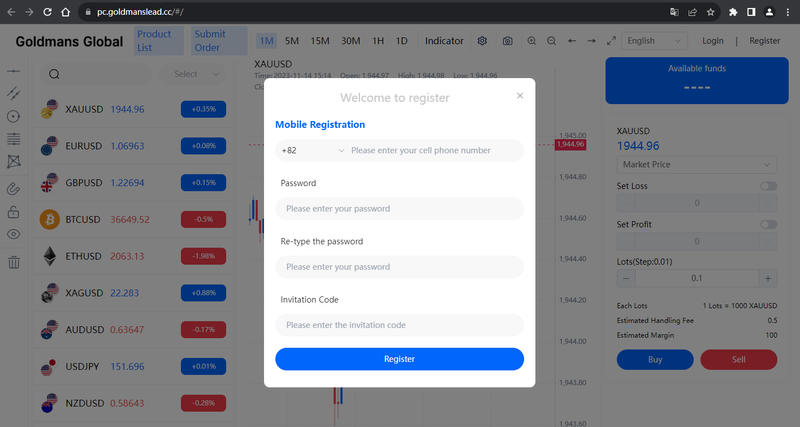Click the first Password input field

[x=399, y=209]
